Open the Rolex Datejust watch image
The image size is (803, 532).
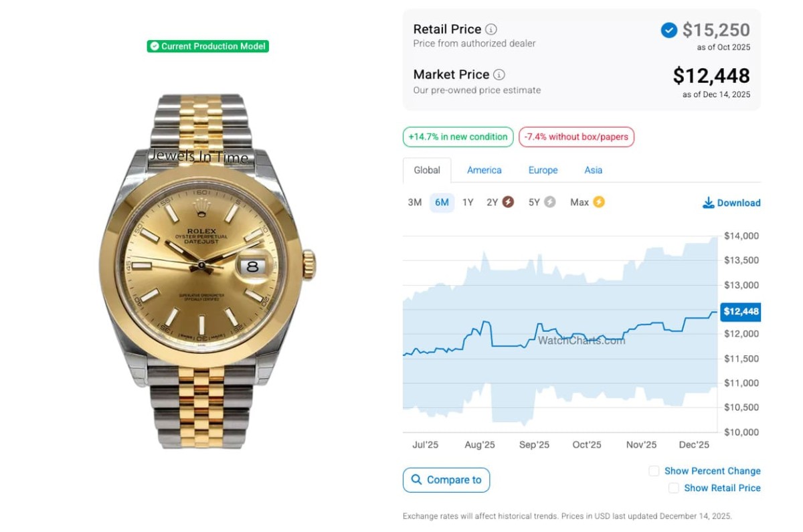tap(206, 268)
